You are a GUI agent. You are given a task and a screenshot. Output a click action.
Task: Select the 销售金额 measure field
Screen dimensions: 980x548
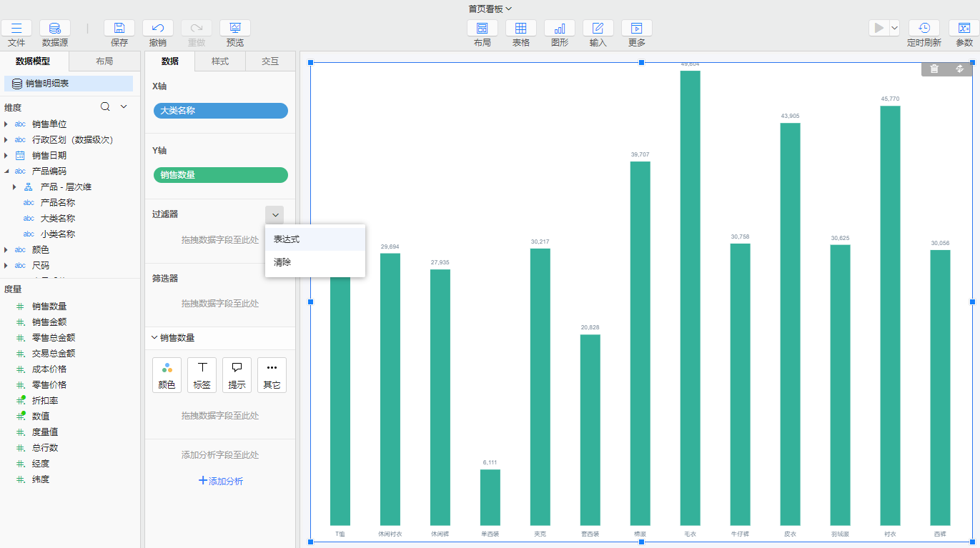click(49, 322)
